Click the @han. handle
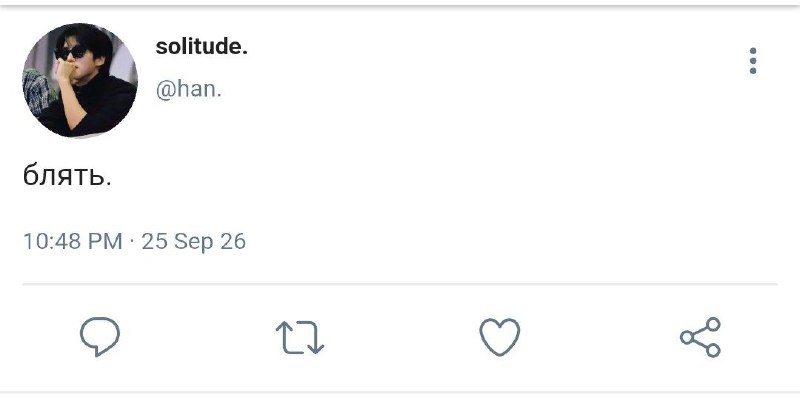The height and width of the screenshot is (407, 800). coord(189,89)
